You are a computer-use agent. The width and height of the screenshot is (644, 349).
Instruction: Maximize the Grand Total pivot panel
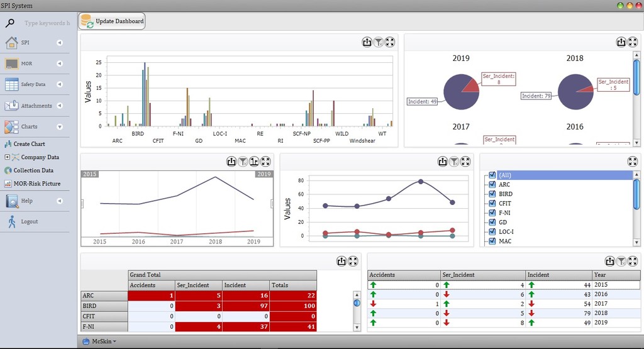(353, 261)
